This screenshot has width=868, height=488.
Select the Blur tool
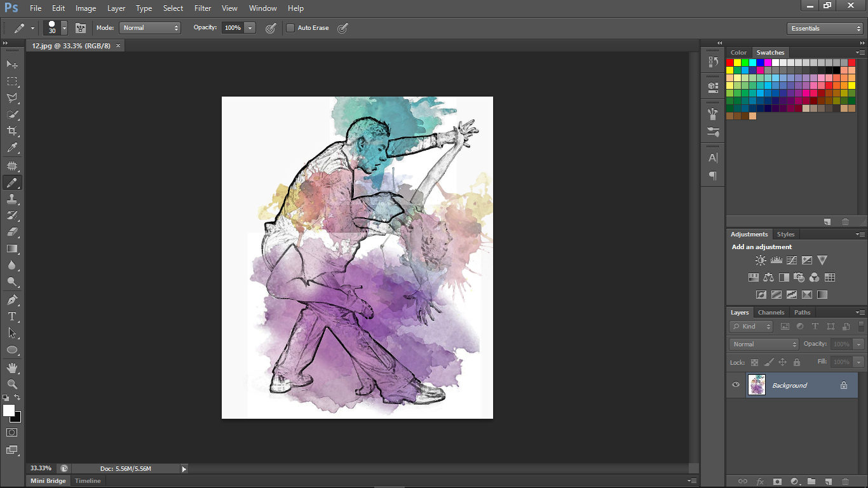point(12,266)
